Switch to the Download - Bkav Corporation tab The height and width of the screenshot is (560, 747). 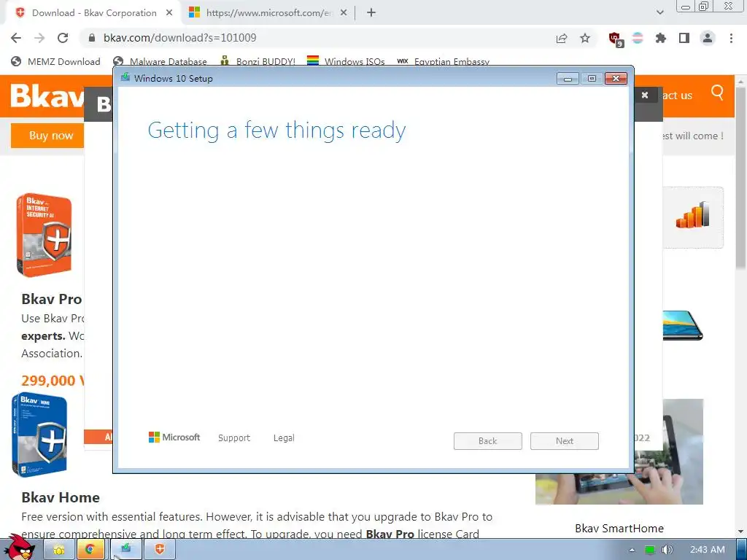94,13
